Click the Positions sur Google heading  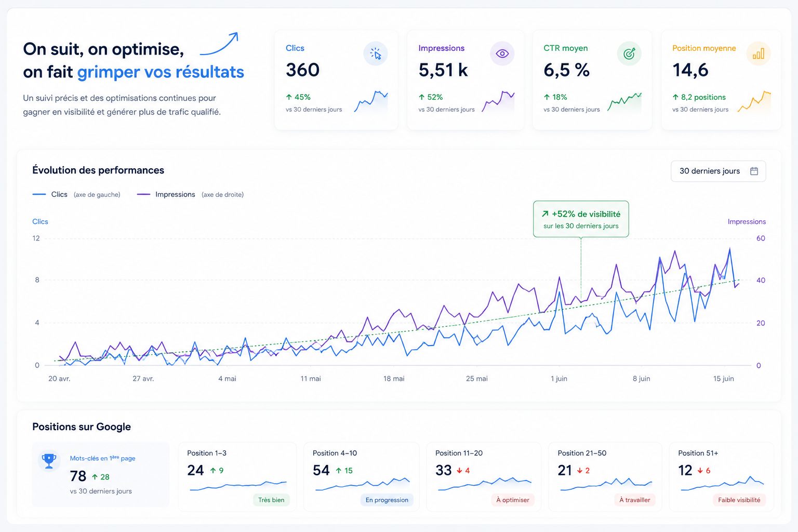pyautogui.click(x=82, y=427)
